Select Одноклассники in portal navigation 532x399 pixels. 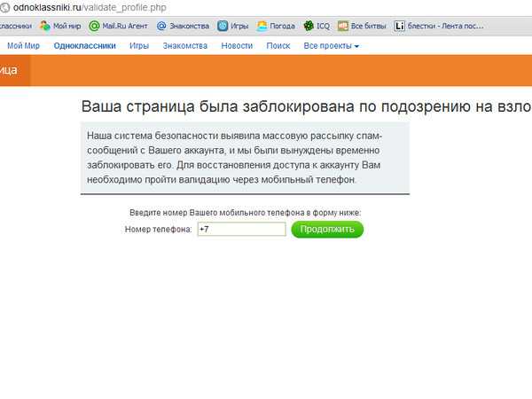click(85, 46)
